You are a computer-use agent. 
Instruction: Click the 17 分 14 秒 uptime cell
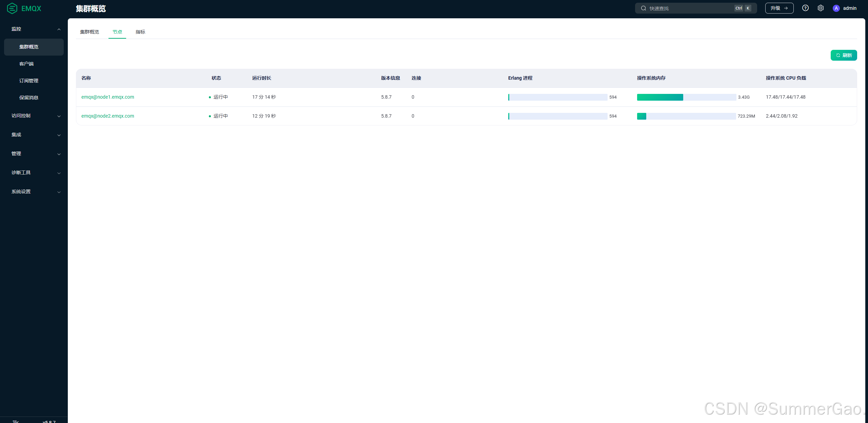pyautogui.click(x=264, y=97)
